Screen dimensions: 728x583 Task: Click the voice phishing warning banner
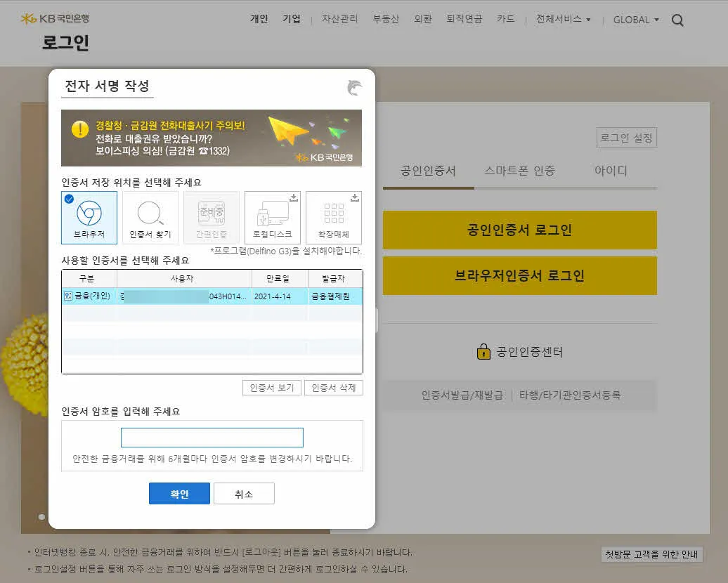[212, 138]
